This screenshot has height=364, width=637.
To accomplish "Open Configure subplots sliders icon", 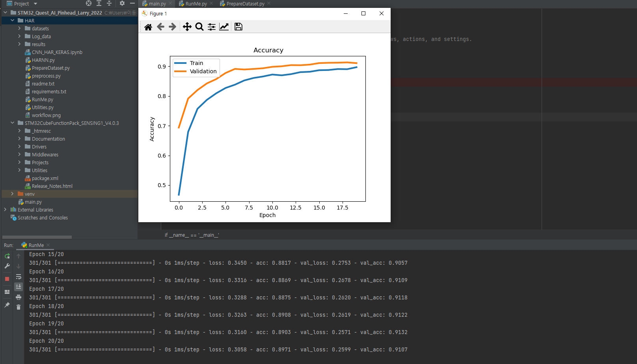I will tap(212, 27).
